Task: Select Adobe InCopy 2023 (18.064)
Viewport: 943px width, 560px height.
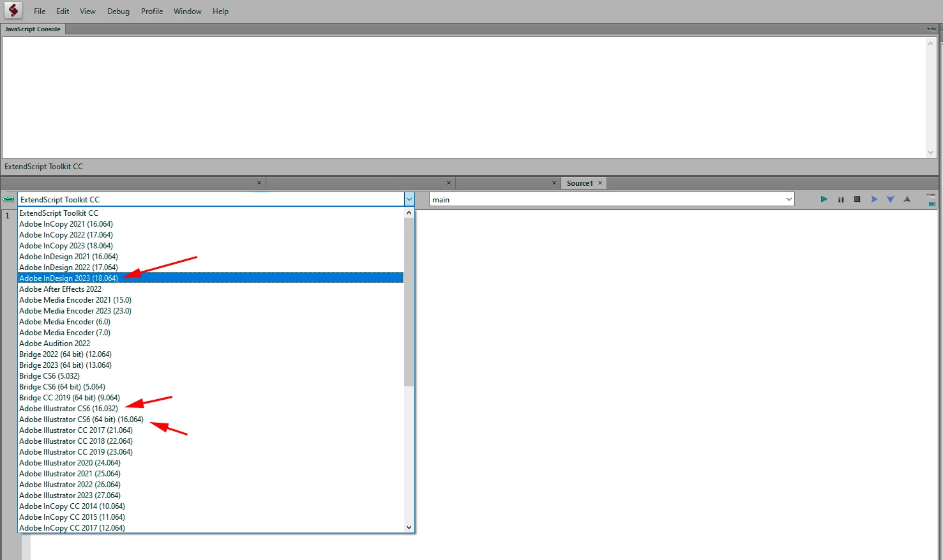Action: pyautogui.click(x=211, y=246)
